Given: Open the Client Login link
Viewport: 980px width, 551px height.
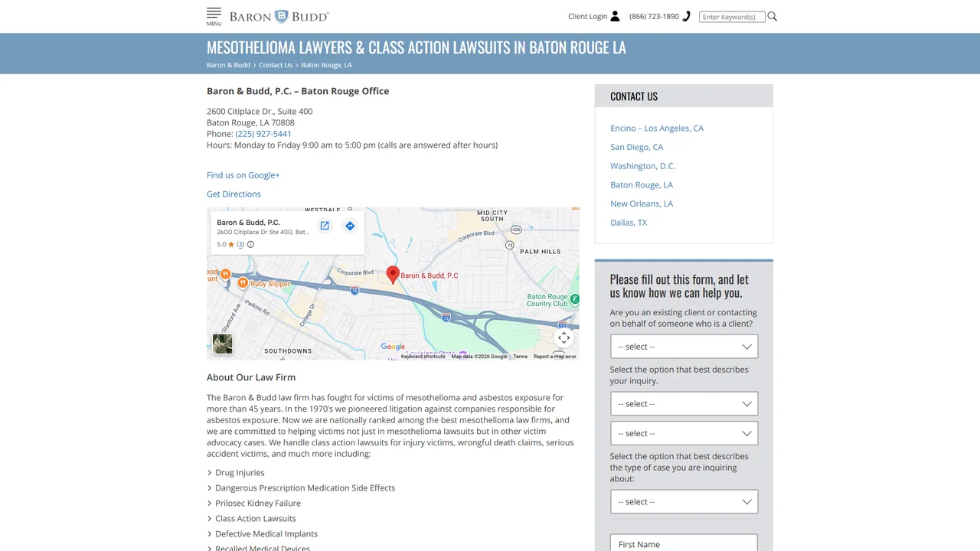Looking at the screenshot, I should [x=587, y=16].
